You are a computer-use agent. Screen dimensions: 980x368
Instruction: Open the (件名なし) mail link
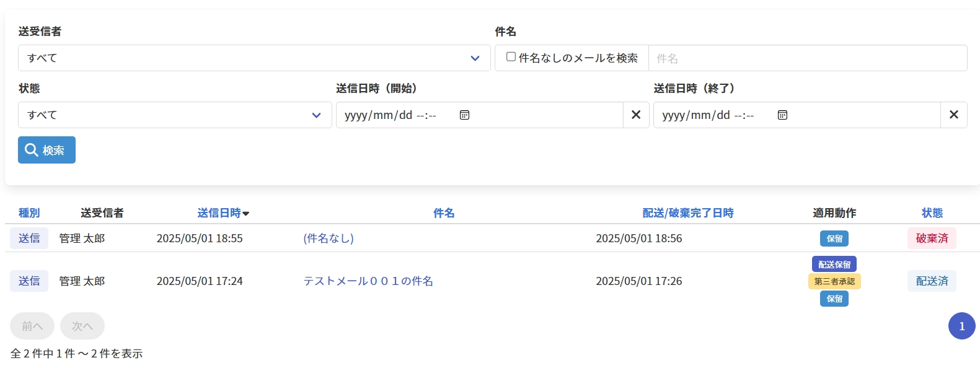[328, 239]
